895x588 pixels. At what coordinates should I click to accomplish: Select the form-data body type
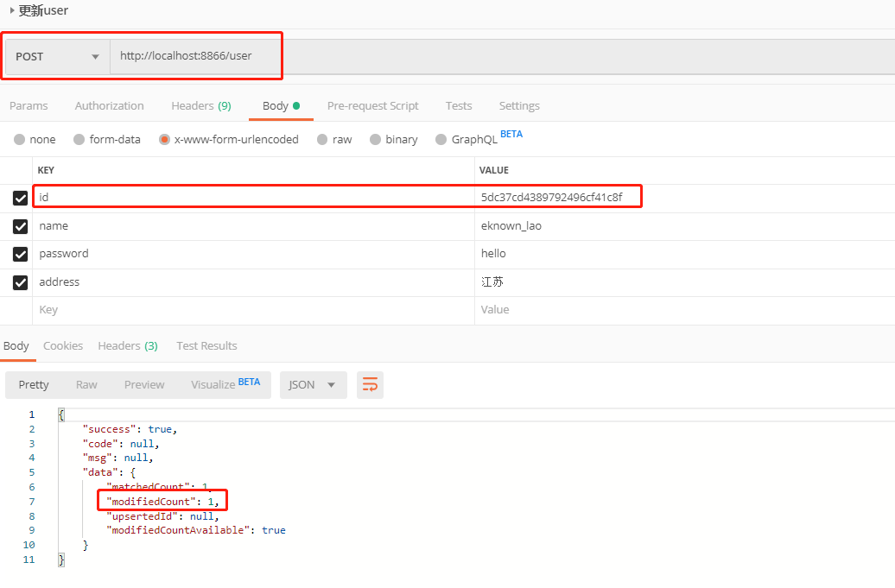[x=79, y=140]
